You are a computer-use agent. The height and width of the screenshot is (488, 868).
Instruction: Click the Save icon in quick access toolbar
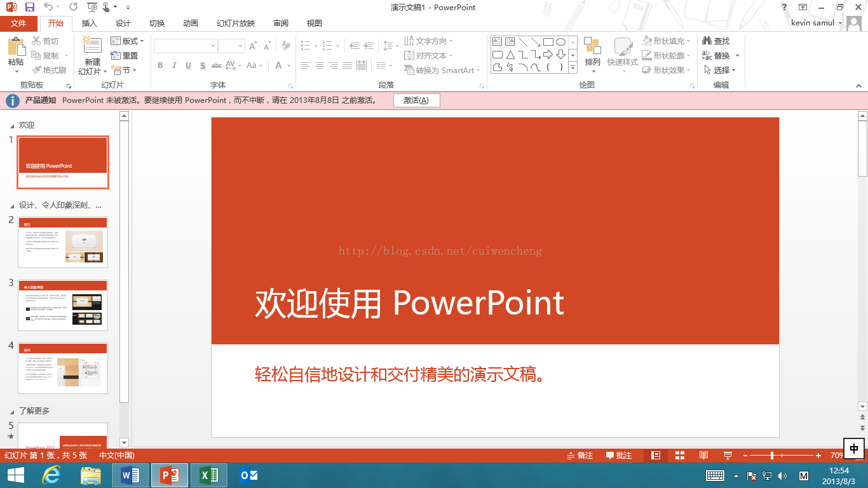pos(30,7)
